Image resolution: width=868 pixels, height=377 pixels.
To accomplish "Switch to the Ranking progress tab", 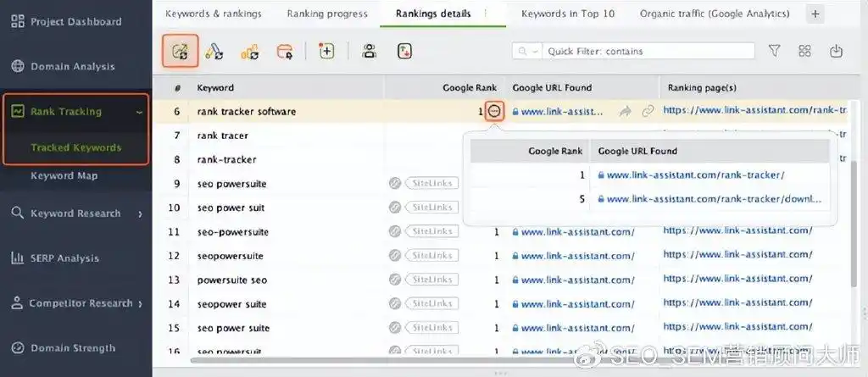I will click(327, 14).
